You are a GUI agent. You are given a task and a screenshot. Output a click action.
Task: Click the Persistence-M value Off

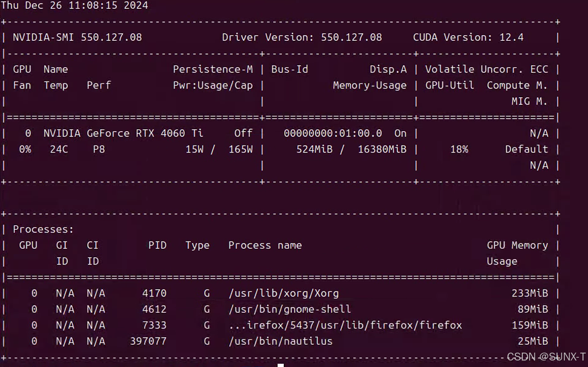pos(244,133)
